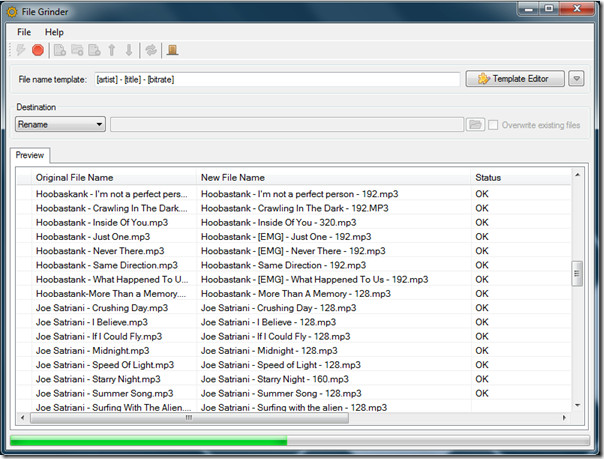This screenshot has width=604, height=459.
Task: Sort by Status column header
Action: [488, 177]
